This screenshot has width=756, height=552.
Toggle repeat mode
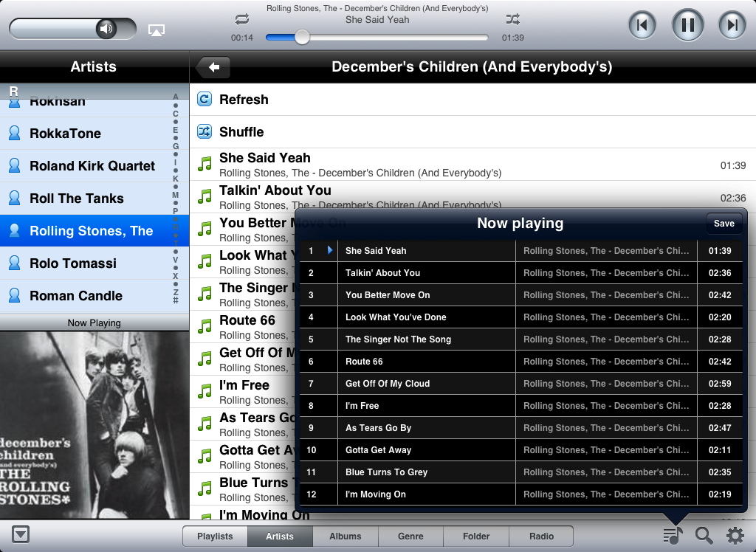[x=242, y=19]
